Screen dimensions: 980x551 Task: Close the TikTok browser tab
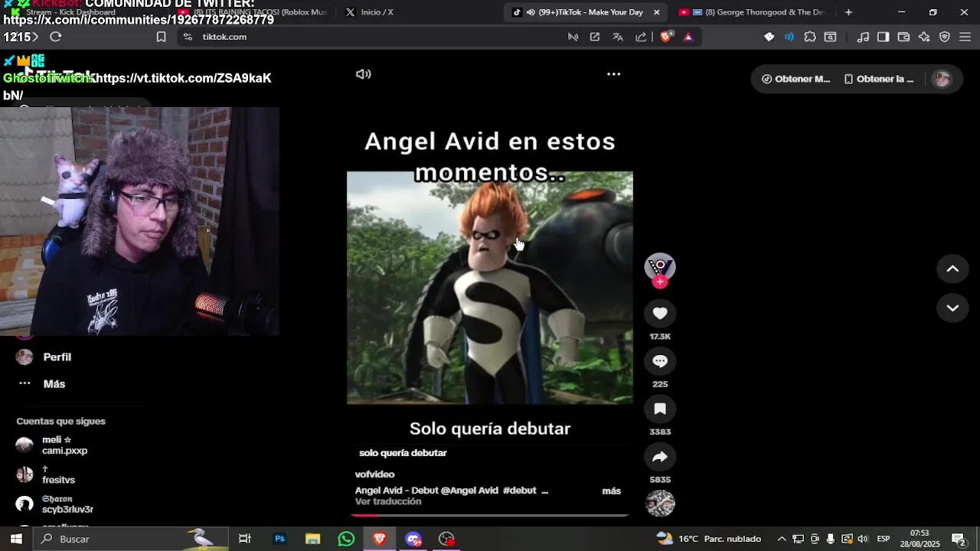point(656,12)
